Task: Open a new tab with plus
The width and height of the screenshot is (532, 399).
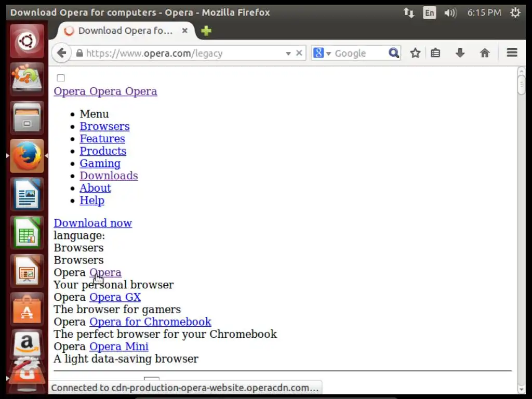Action: click(206, 31)
